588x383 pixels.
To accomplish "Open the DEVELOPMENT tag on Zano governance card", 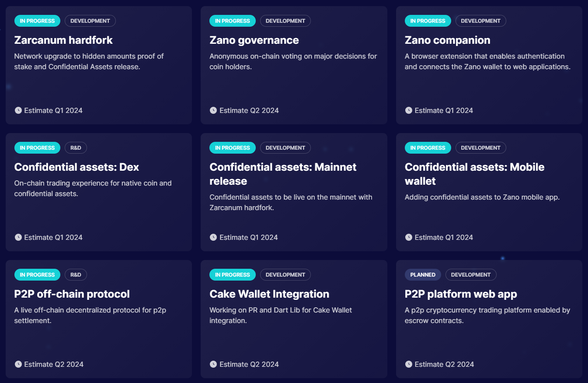I will (x=285, y=21).
